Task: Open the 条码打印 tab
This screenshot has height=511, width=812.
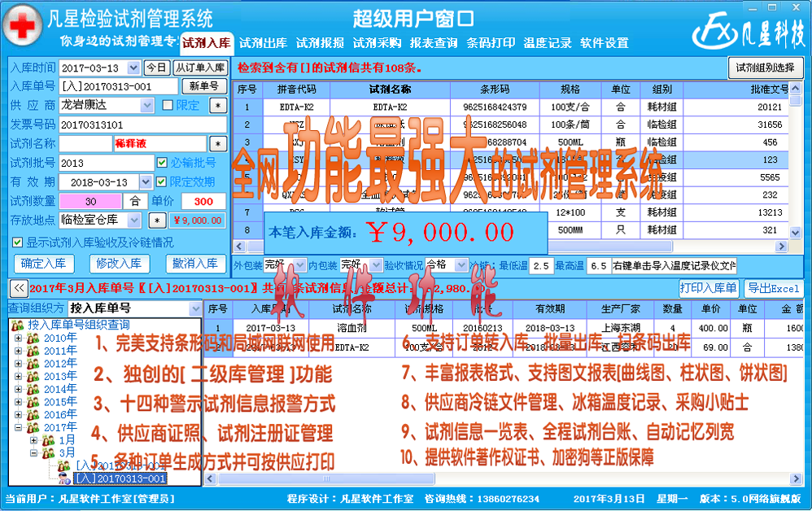Action: tap(491, 43)
